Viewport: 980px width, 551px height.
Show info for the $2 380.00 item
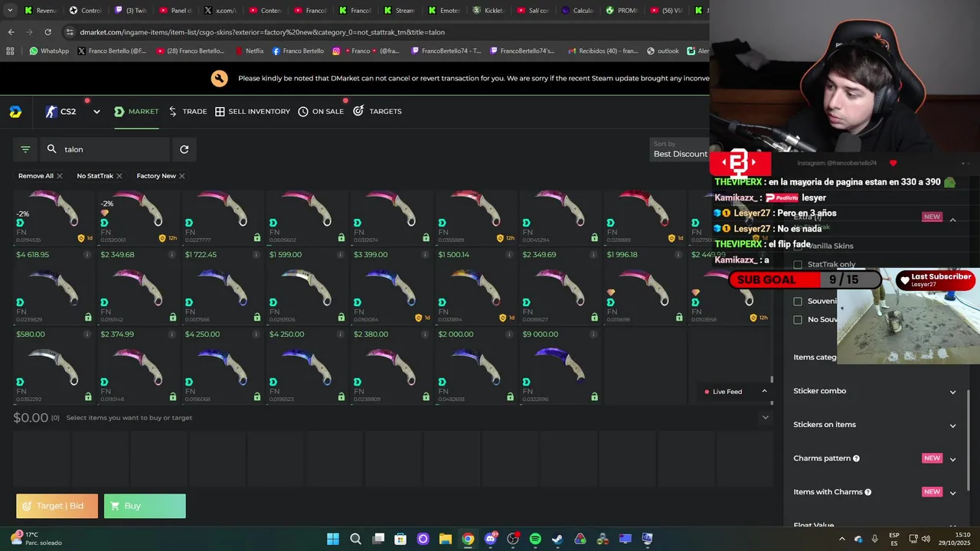[424, 334]
